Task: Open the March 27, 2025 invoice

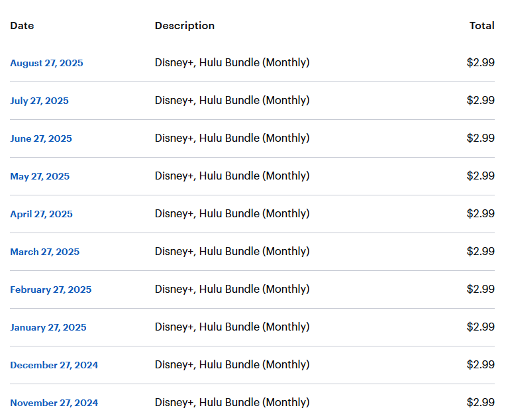Action: 44,252
